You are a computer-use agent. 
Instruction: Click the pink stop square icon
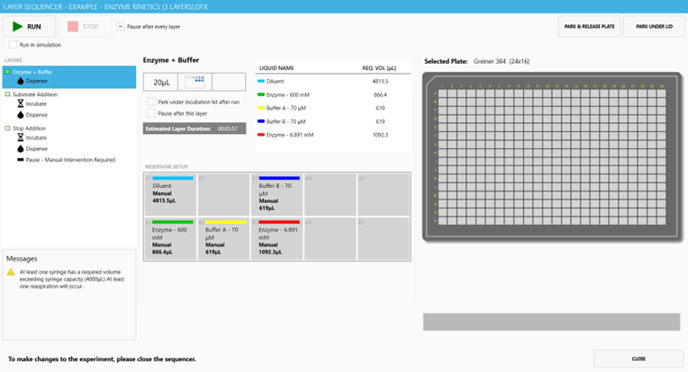[73, 26]
